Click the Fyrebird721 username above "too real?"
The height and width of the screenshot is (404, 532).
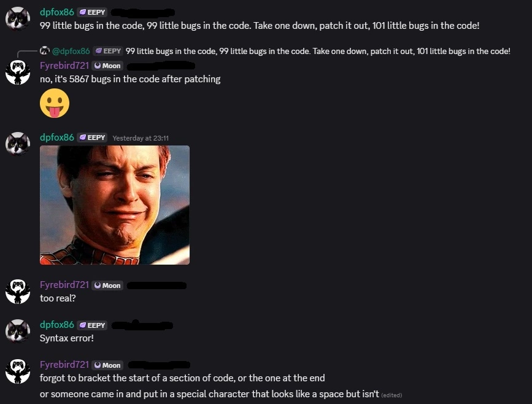pos(64,285)
